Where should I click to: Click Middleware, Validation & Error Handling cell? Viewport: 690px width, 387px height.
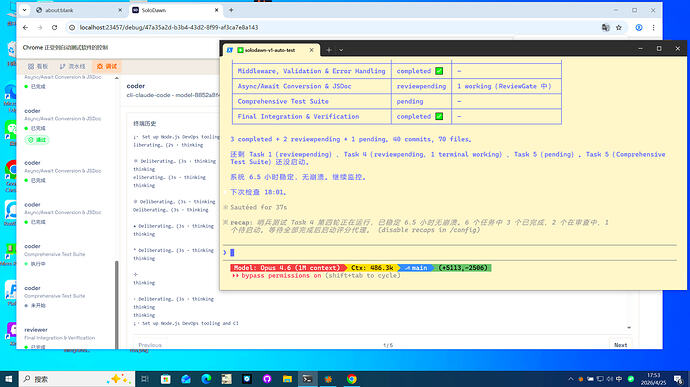[311, 71]
